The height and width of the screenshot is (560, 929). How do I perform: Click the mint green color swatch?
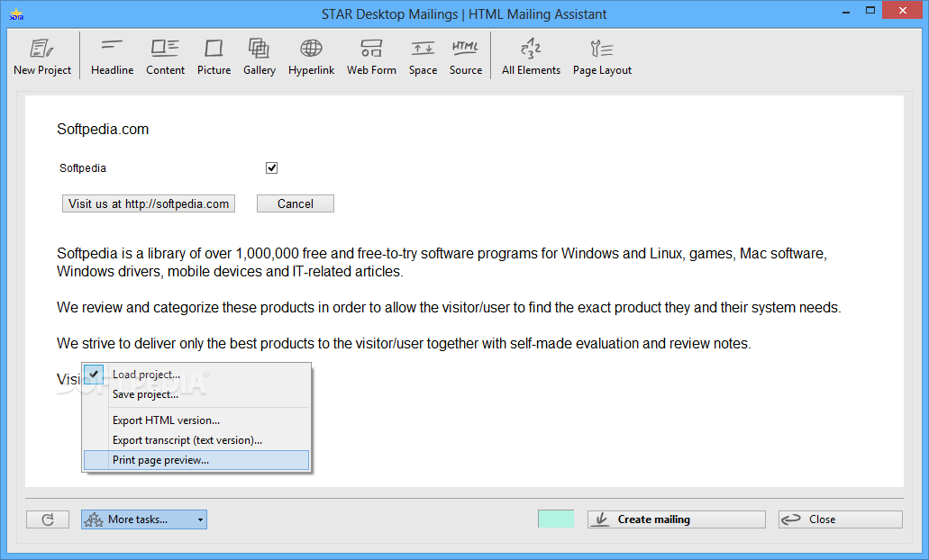556,519
